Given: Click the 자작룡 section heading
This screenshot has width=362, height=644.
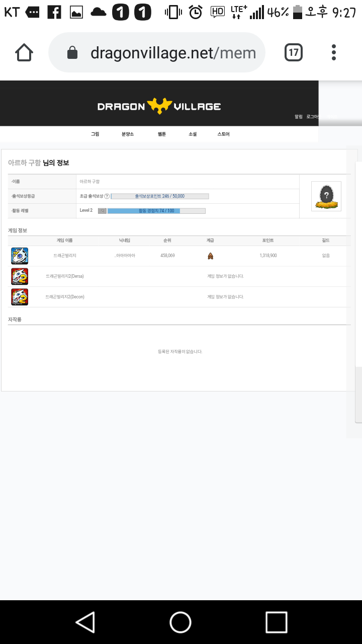Looking at the screenshot, I should (15, 319).
